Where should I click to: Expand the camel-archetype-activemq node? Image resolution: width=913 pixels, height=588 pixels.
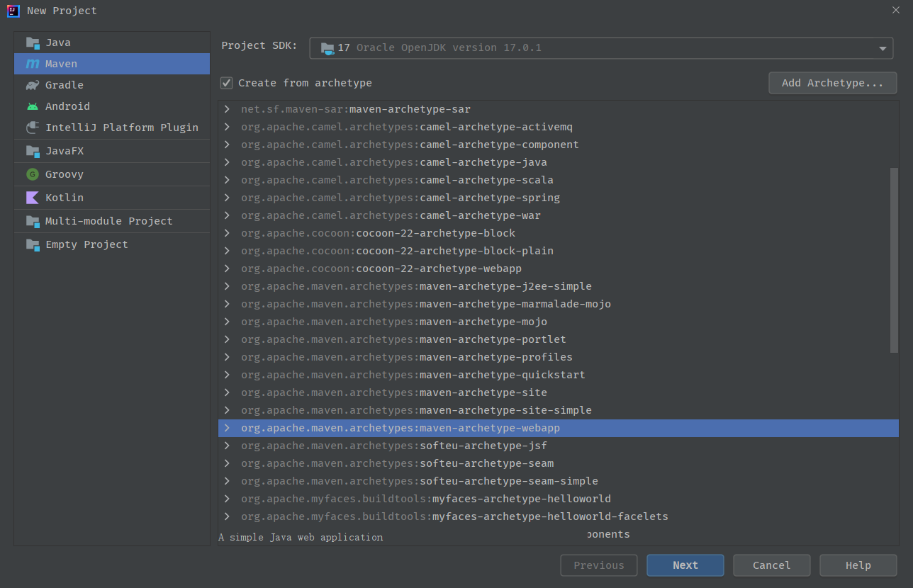(x=227, y=127)
